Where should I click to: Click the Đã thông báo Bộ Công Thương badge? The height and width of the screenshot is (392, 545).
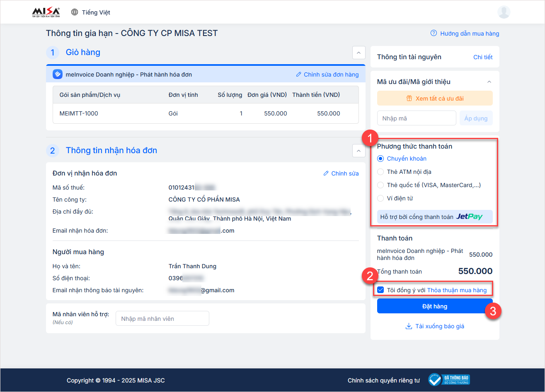point(449,380)
